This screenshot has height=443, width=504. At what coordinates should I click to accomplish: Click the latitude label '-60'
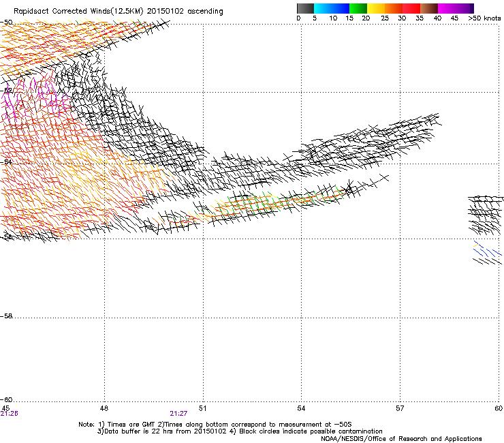(6, 399)
